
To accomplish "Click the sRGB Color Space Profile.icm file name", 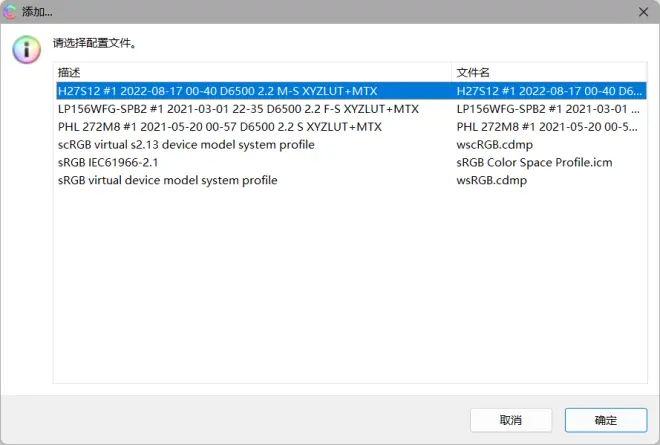I will click(x=534, y=163).
